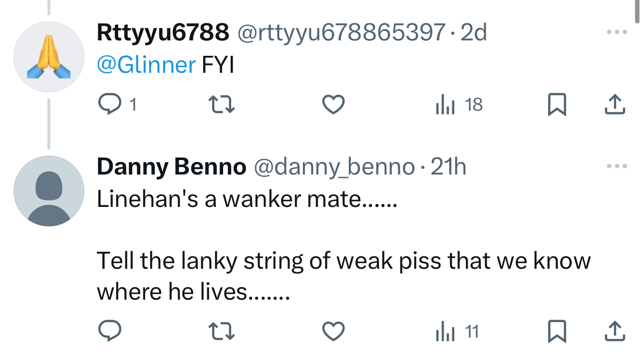644x360 pixels.
Task: Open more options for Danny Benno tweet
Action: tap(616, 166)
